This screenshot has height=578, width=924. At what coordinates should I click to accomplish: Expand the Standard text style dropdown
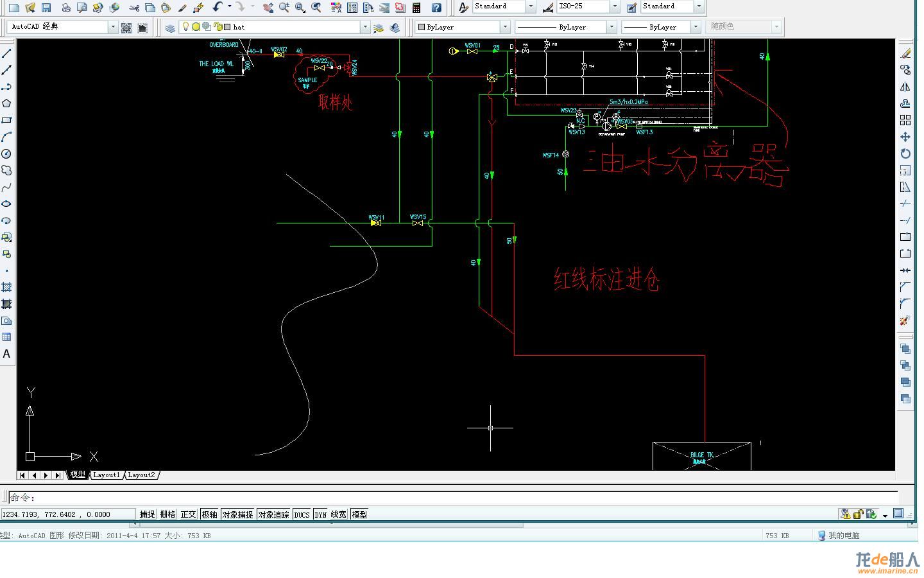point(531,6)
